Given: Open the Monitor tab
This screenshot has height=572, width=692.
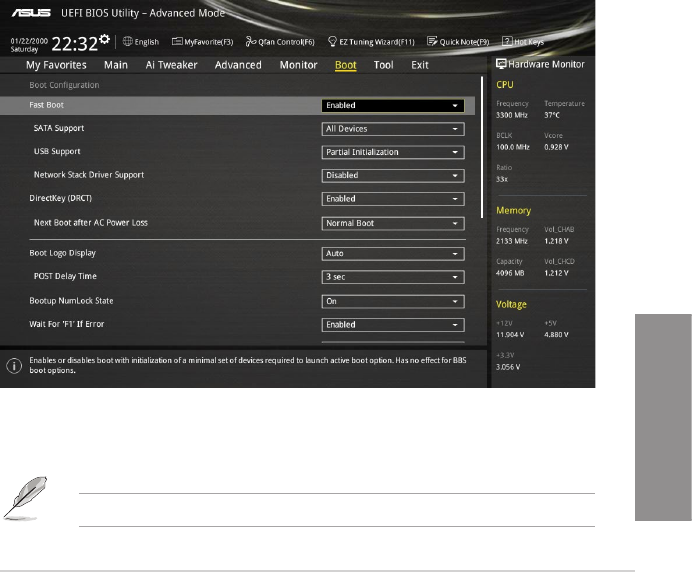Looking at the screenshot, I should pos(298,65).
